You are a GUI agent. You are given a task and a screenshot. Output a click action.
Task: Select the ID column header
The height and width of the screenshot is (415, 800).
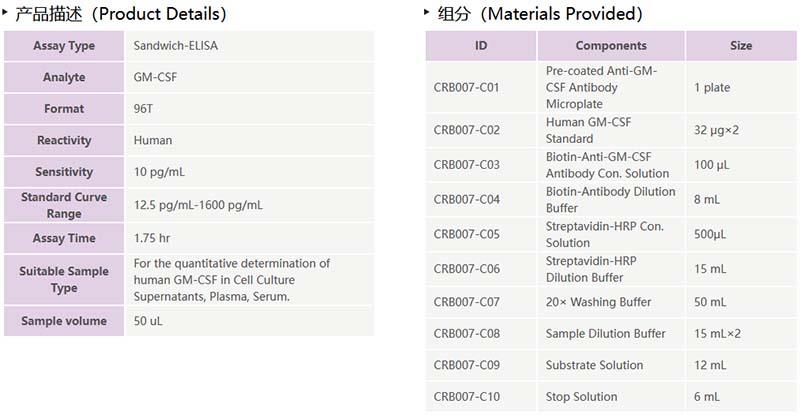pyautogui.click(x=481, y=46)
